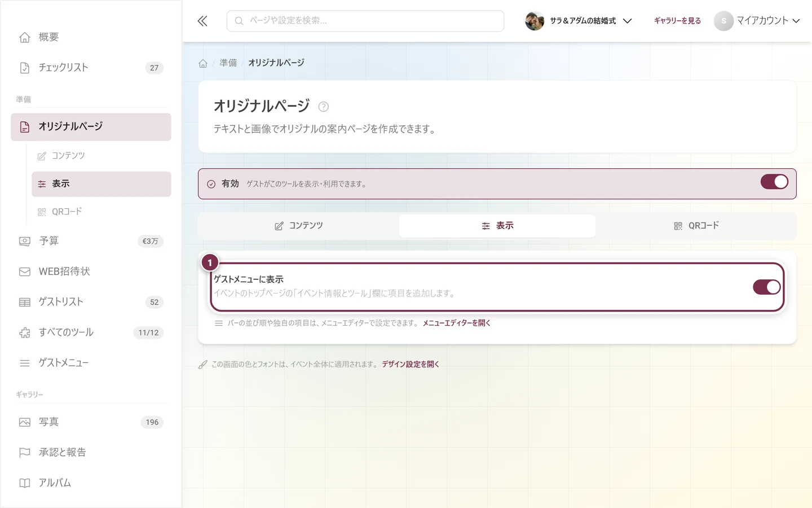Select the 表示 tab

(x=497, y=226)
